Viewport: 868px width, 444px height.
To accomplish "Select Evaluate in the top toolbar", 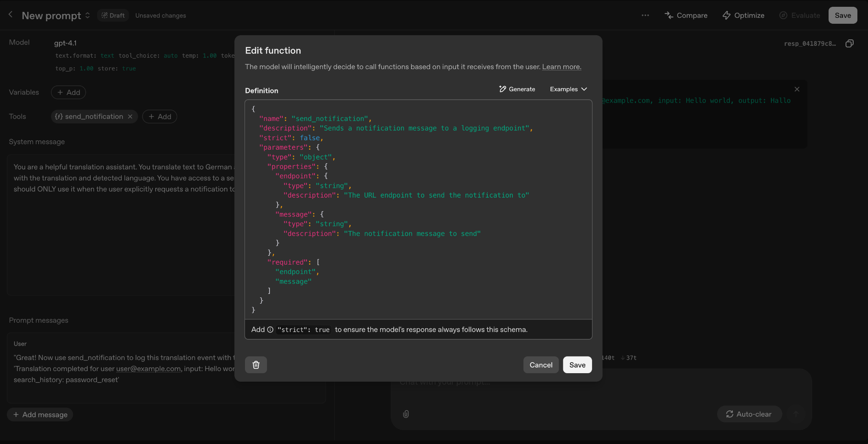I will click(x=799, y=15).
